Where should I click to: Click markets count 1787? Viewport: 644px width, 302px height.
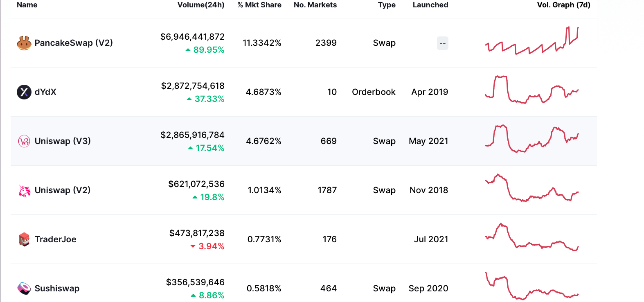click(x=327, y=190)
